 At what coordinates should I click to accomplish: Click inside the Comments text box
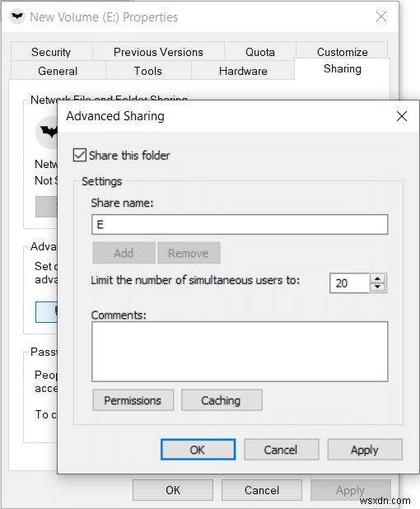point(240,352)
